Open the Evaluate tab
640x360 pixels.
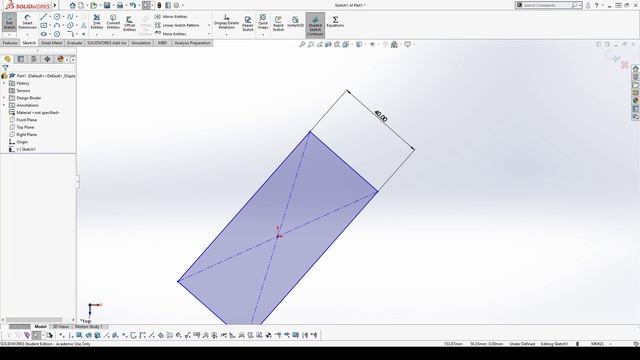pyautogui.click(x=74, y=43)
